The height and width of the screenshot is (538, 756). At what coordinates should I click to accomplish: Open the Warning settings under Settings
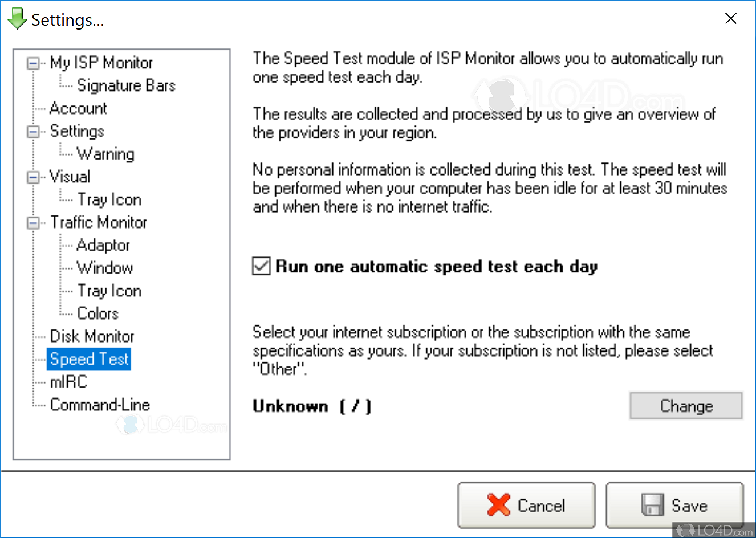pos(105,154)
